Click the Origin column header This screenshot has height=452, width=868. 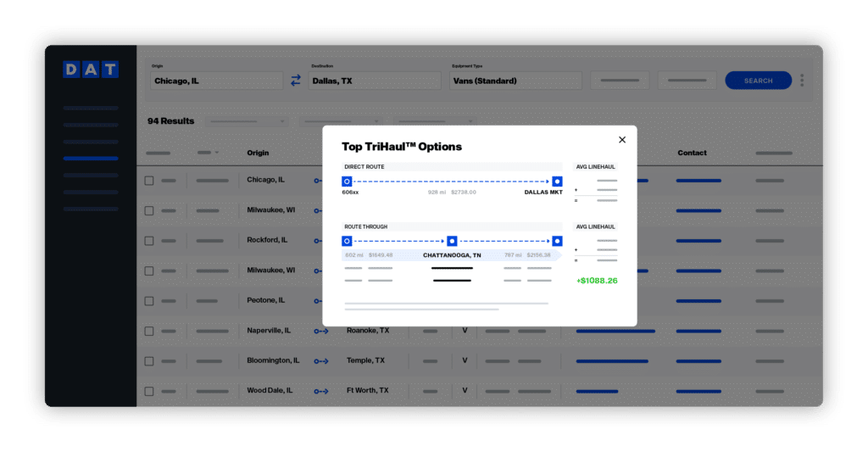[258, 153]
